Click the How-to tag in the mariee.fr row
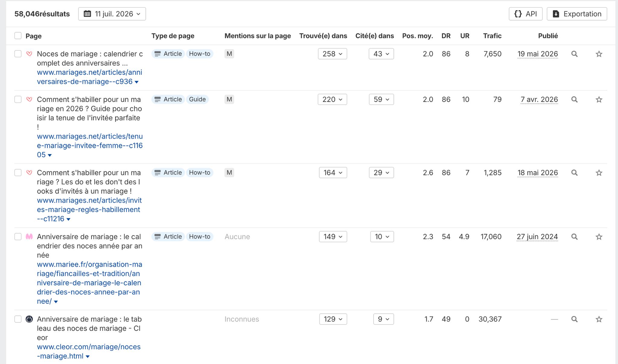This screenshot has height=364, width=618. pyautogui.click(x=199, y=237)
